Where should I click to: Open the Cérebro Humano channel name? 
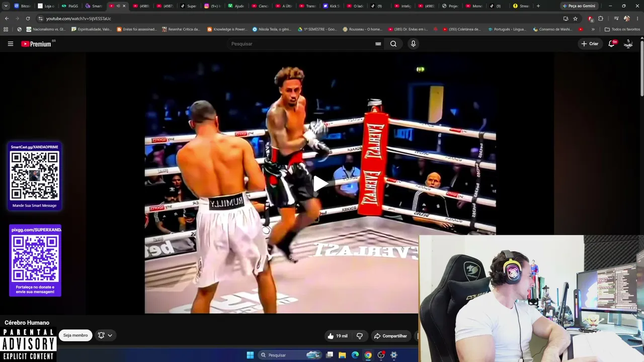[27, 323]
